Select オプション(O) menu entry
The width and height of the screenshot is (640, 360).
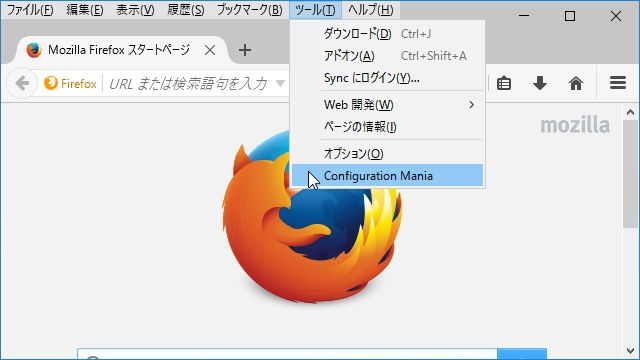tap(387, 154)
